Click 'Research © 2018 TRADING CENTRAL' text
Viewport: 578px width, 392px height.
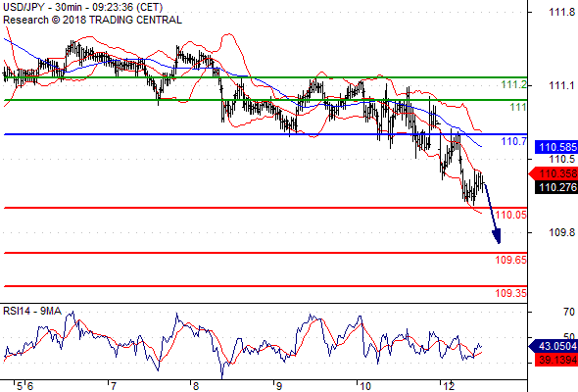click(x=92, y=20)
